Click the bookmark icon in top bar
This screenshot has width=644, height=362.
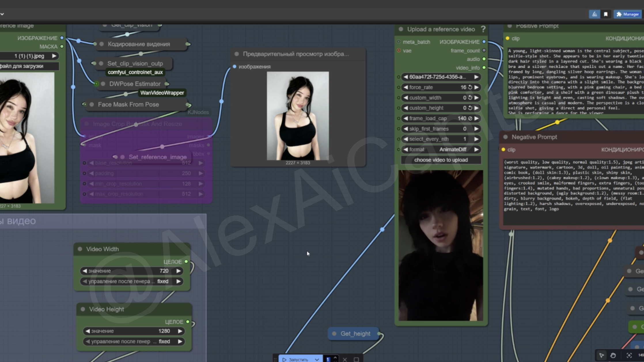606,14
